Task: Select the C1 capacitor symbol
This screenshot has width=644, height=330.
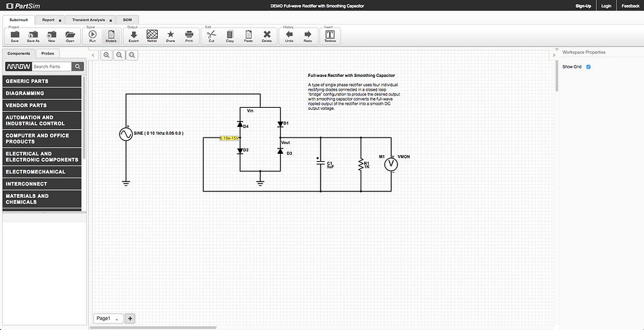Action: (x=321, y=163)
